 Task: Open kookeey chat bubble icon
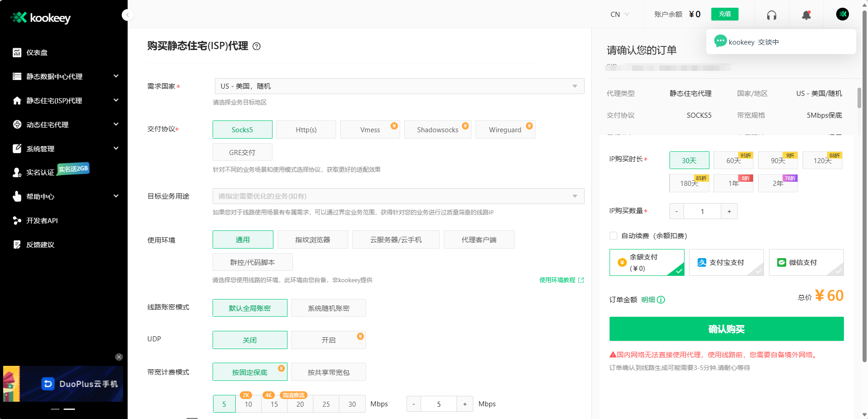point(720,41)
